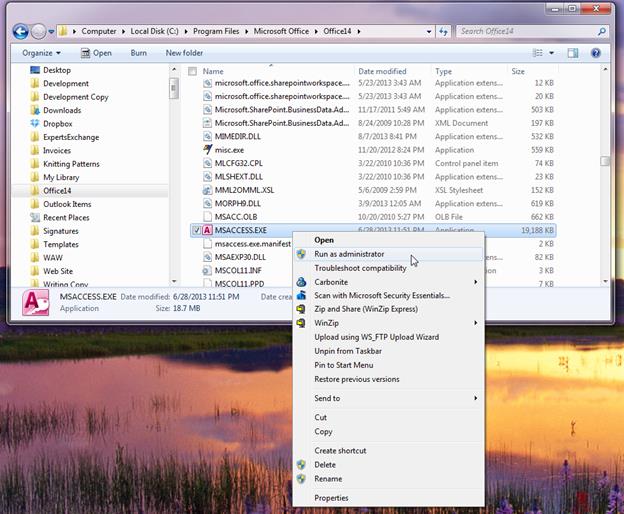This screenshot has width=624, height=514.
Task: Select the MLCFG32.CPL file
Action: [x=238, y=163]
